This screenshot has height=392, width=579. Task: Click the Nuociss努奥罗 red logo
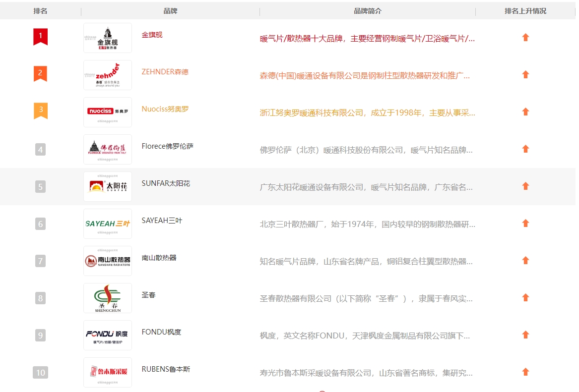pyautogui.click(x=108, y=112)
